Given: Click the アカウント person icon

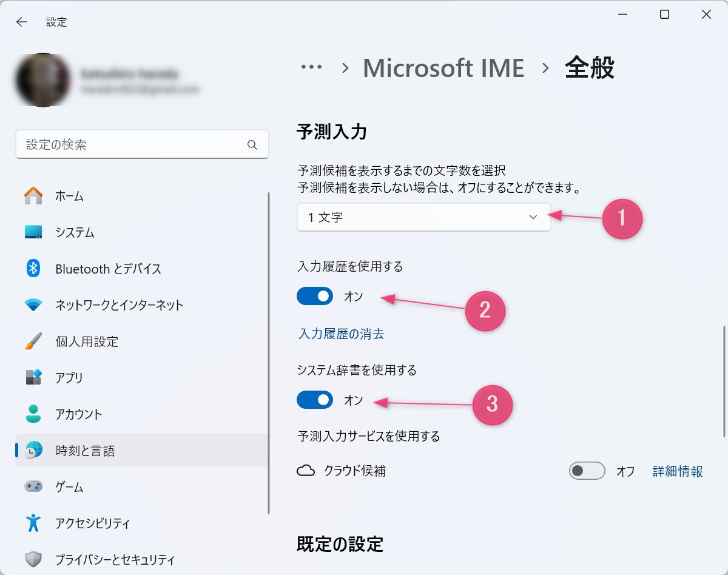Looking at the screenshot, I should [33, 414].
